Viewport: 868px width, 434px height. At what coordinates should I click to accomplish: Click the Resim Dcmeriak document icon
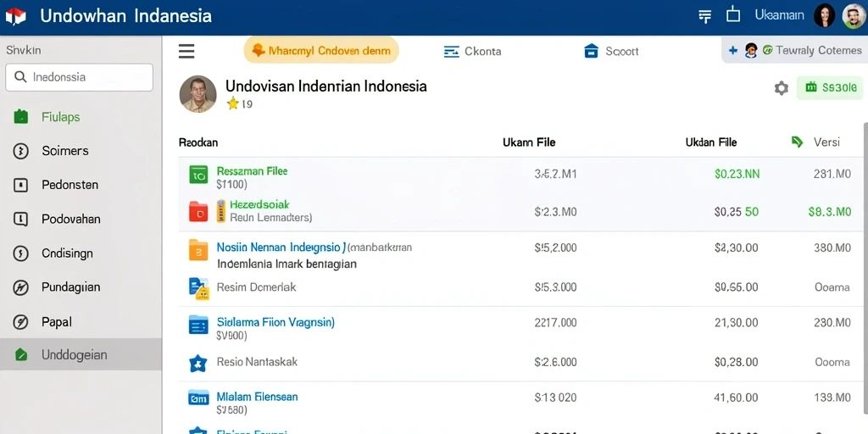click(198, 288)
